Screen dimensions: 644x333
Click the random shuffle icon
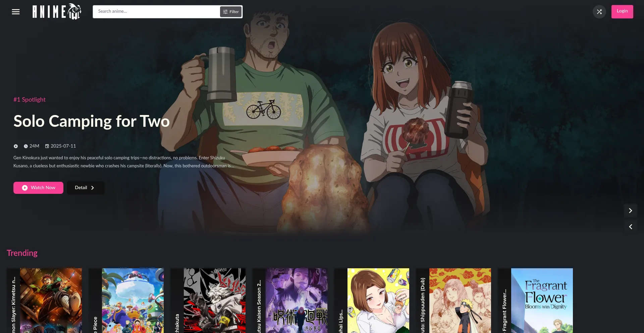(x=599, y=12)
